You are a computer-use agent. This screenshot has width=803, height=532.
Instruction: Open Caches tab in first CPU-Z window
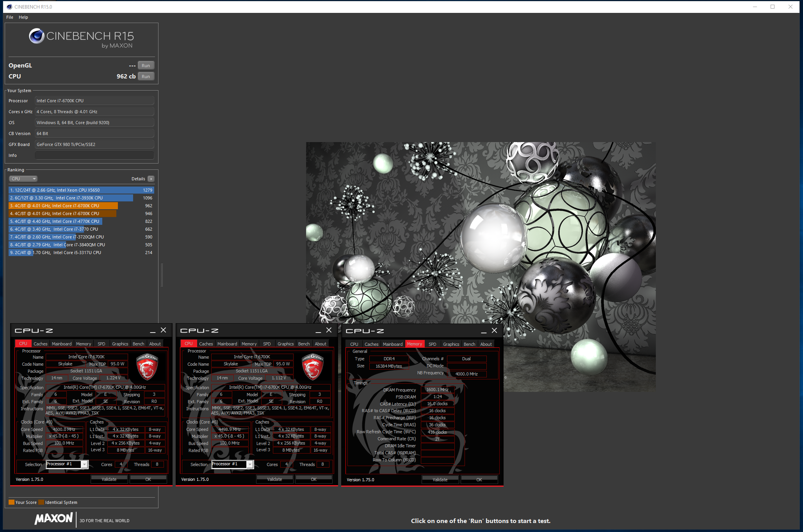[40, 344]
